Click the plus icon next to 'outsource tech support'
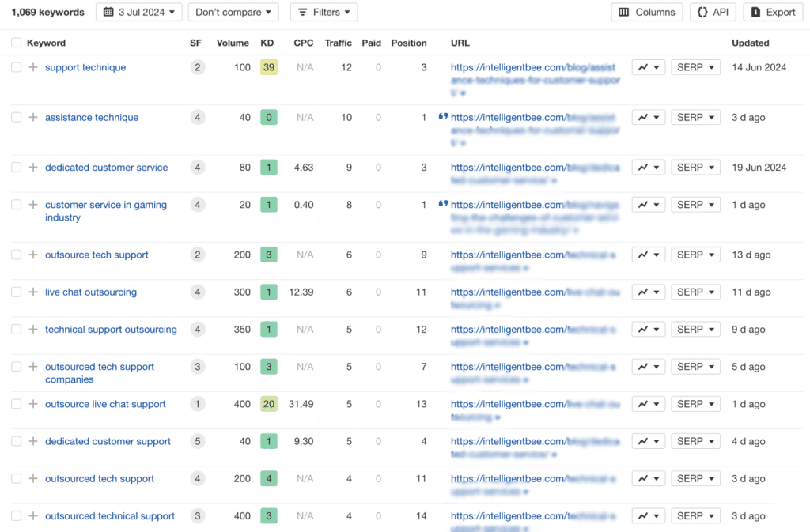Image resolution: width=810 pixels, height=532 pixels. [x=33, y=255]
